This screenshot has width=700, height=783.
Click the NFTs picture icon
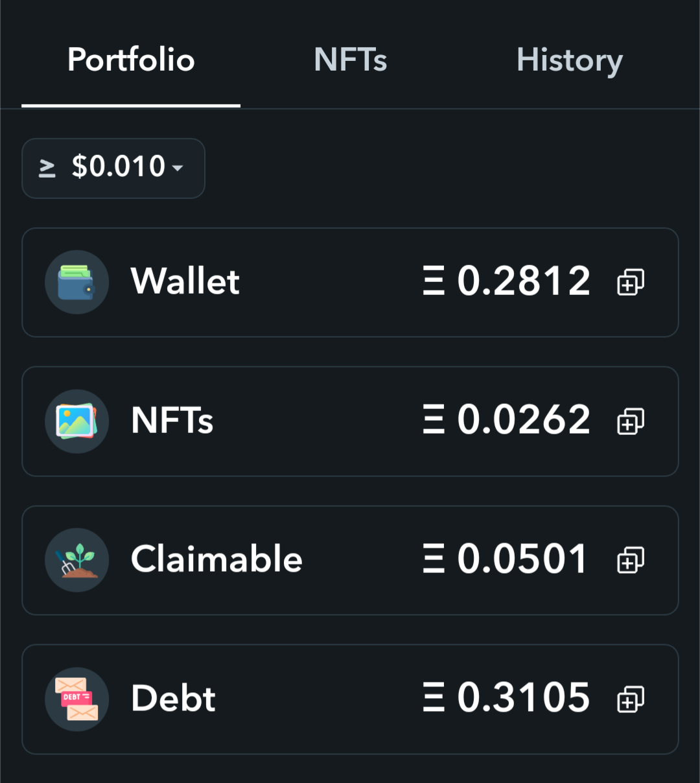tap(76, 421)
